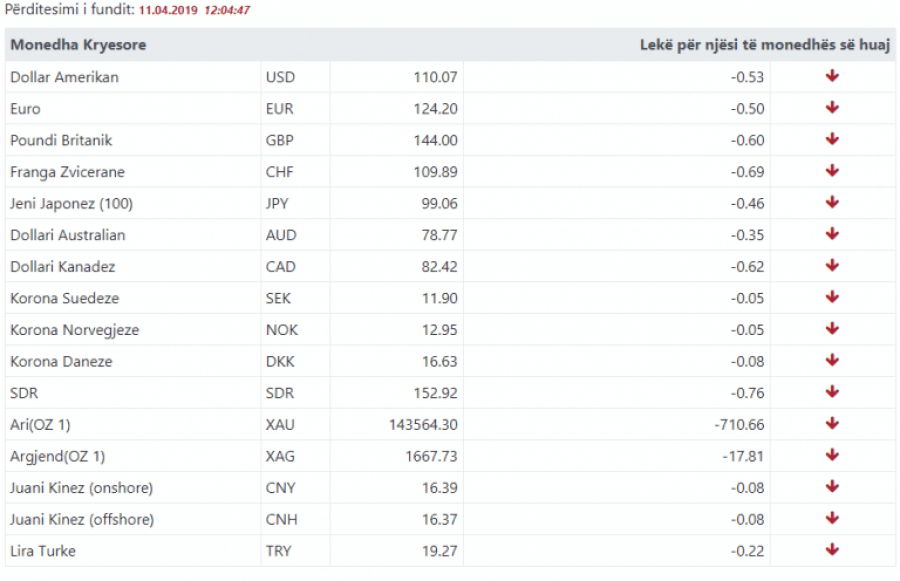Viewport: 900px width, 581px height.
Task: Click the Argjend change value -17.81
Action: pyautogui.click(x=746, y=456)
